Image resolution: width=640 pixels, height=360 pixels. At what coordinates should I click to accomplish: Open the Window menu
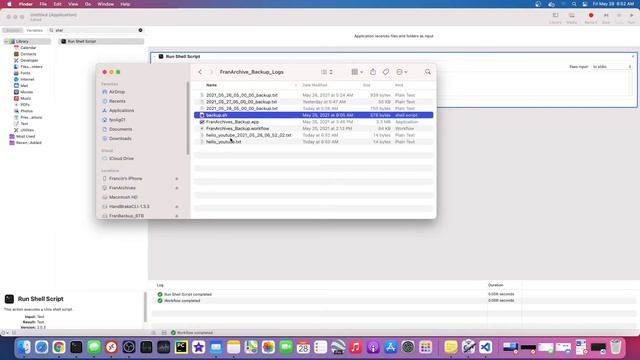coord(106,4)
